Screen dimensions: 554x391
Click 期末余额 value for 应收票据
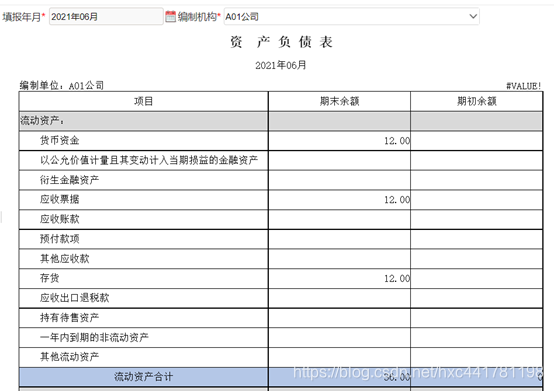point(397,200)
